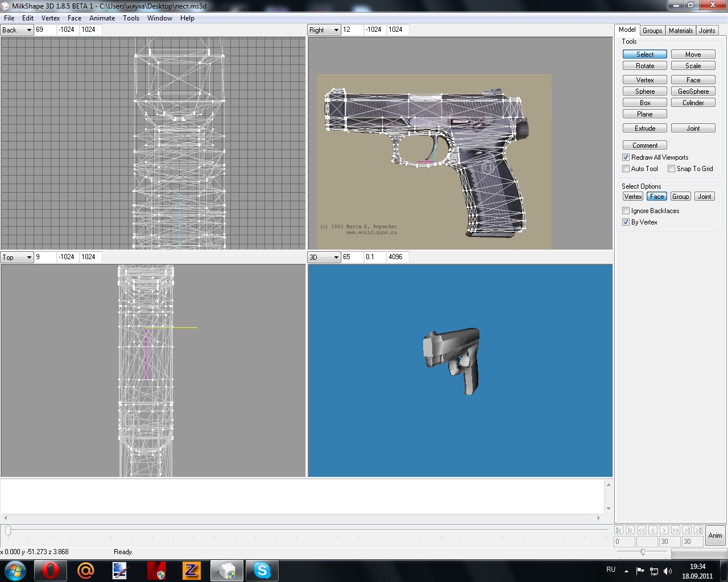Open Opera browser from the taskbar
Image resolution: width=728 pixels, height=582 pixels.
pyautogui.click(x=50, y=570)
